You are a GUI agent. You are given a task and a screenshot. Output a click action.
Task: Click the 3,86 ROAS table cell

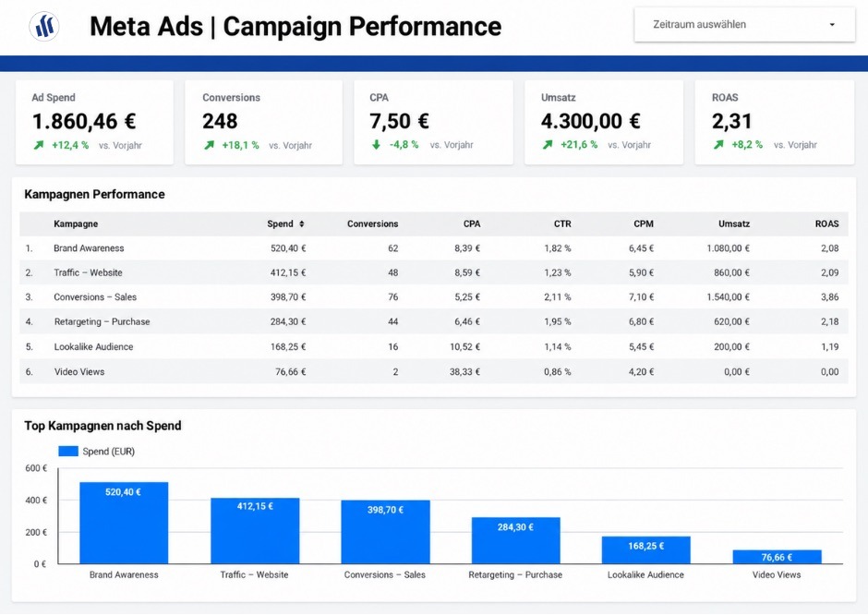[x=830, y=297]
